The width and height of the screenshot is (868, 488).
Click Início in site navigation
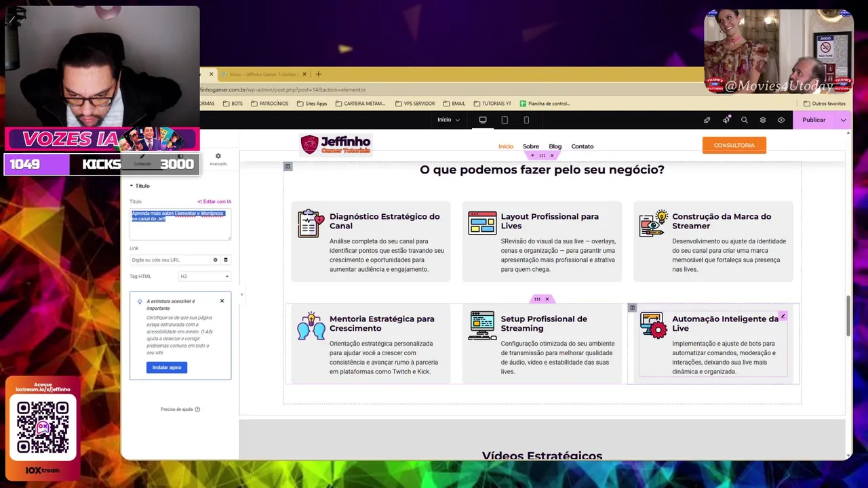(x=506, y=146)
